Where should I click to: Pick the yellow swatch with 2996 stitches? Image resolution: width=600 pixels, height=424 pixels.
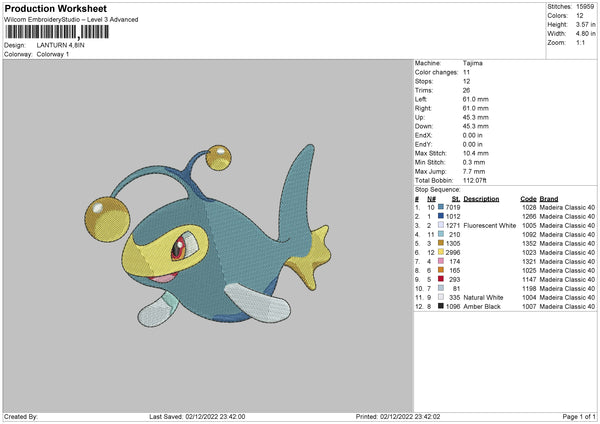441,253
